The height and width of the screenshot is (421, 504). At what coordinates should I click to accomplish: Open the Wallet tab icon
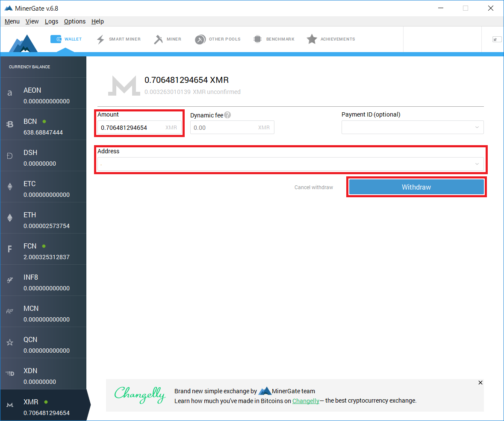tap(56, 39)
